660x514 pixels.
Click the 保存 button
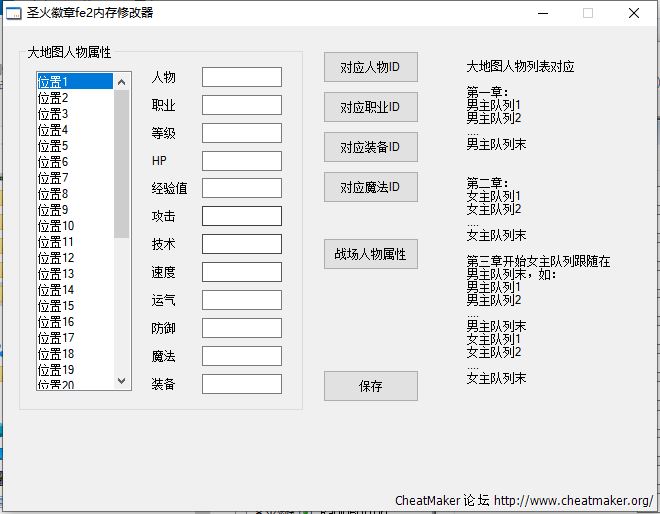pos(370,386)
